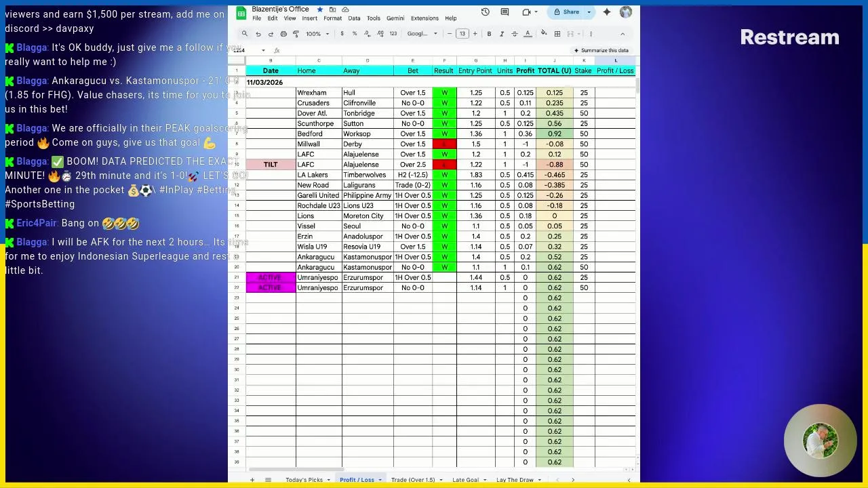This screenshot has width=868, height=488.
Task: Select the Paint format tool
Action: 296,34
